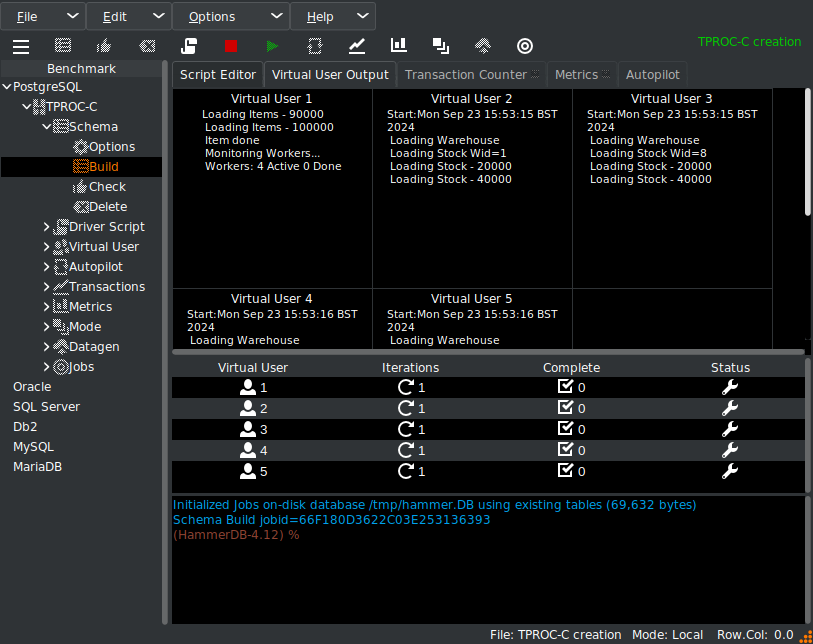This screenshot has width=813, height=644.
Task: Click the Delete schema toolbar icon
Action: [x=147, y=46]
